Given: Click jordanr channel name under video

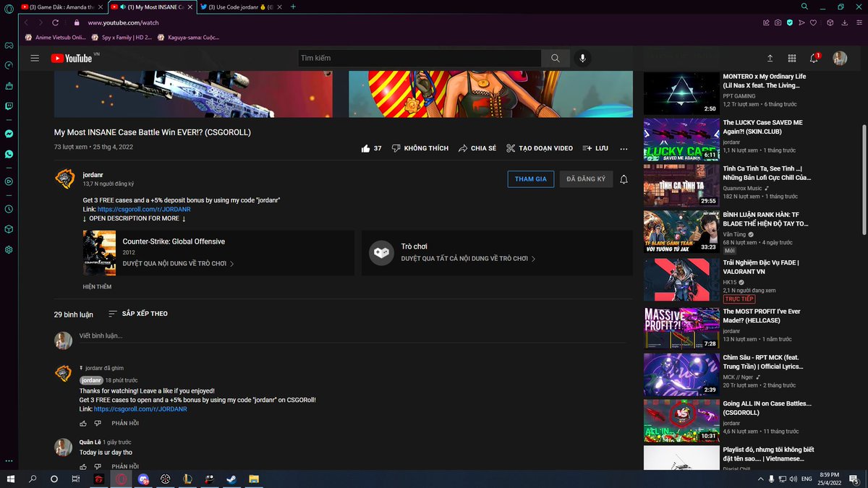Looking at the screenshot, I should pyautogui.click(x=94, y=174).
